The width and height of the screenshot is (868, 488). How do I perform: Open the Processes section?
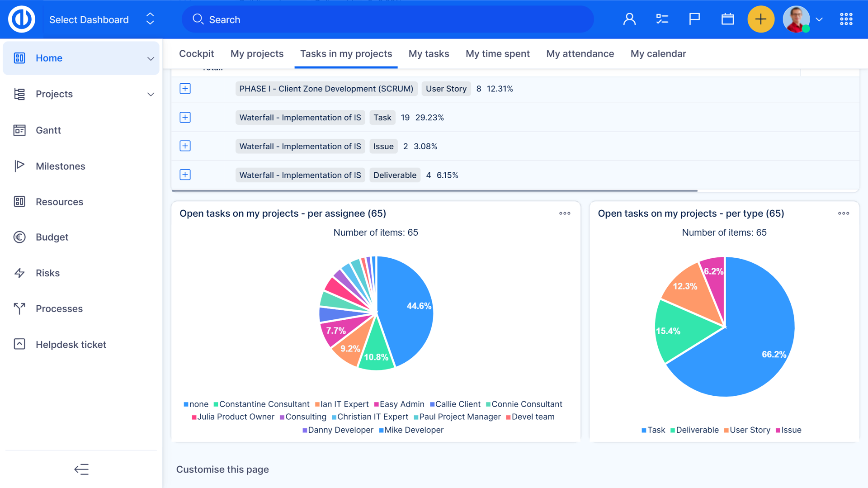click(59, 308)
